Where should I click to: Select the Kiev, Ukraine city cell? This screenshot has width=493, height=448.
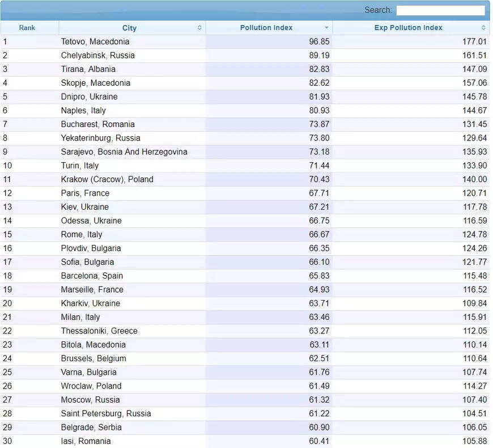[132, 207]
